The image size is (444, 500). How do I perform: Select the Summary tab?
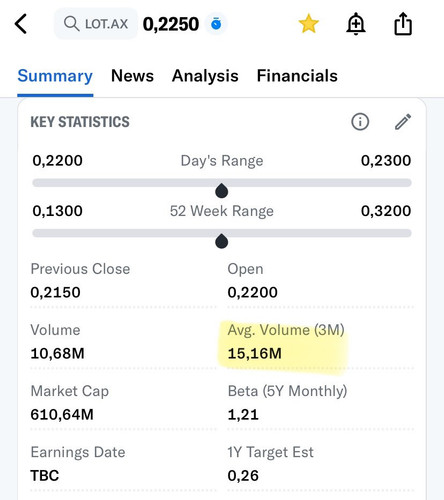55,76
